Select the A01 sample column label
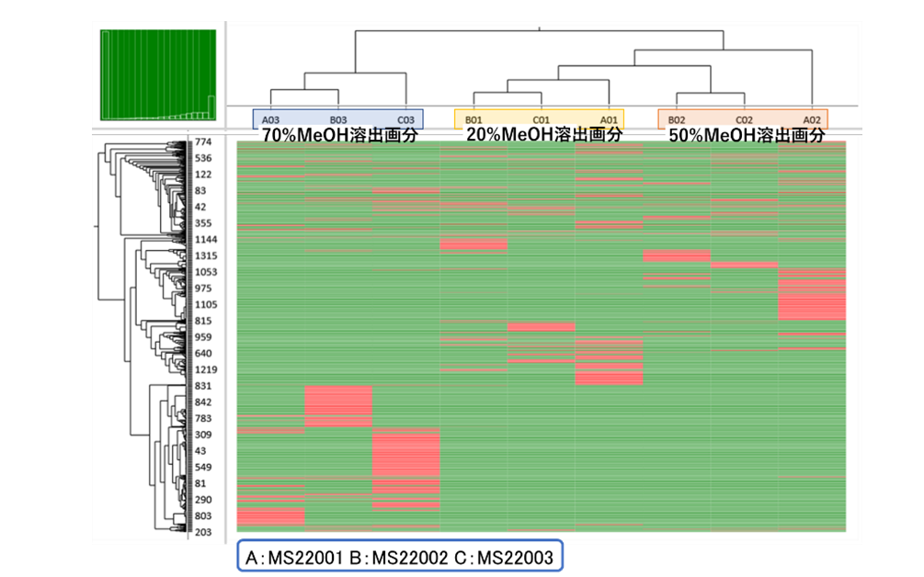The width and height of the screenshot is (924, 577). coord(609,120)
